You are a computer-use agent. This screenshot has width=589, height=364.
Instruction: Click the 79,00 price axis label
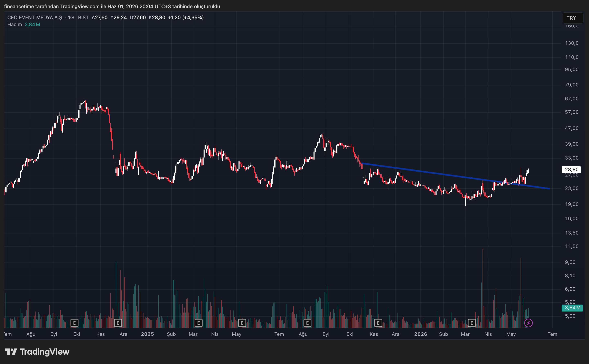[572, 85]
